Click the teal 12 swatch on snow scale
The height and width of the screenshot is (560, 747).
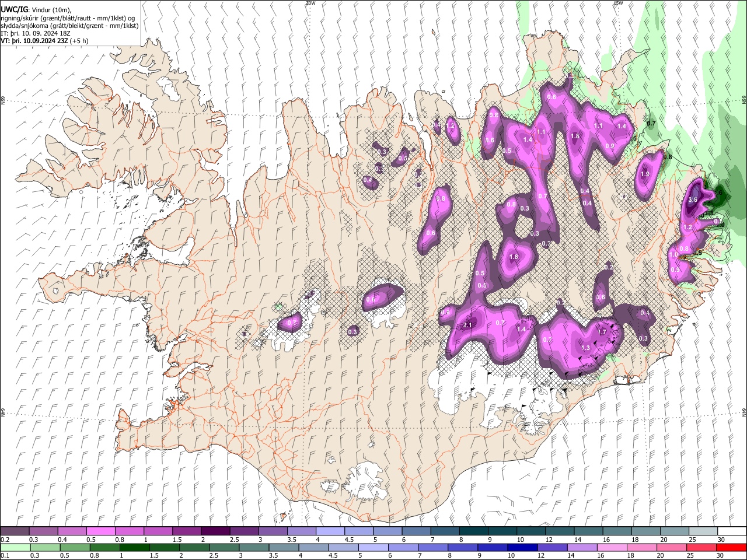560,531
